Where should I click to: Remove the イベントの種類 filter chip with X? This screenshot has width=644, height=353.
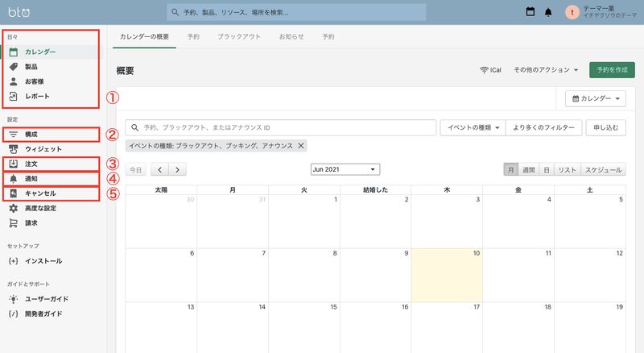click(301, 146)
